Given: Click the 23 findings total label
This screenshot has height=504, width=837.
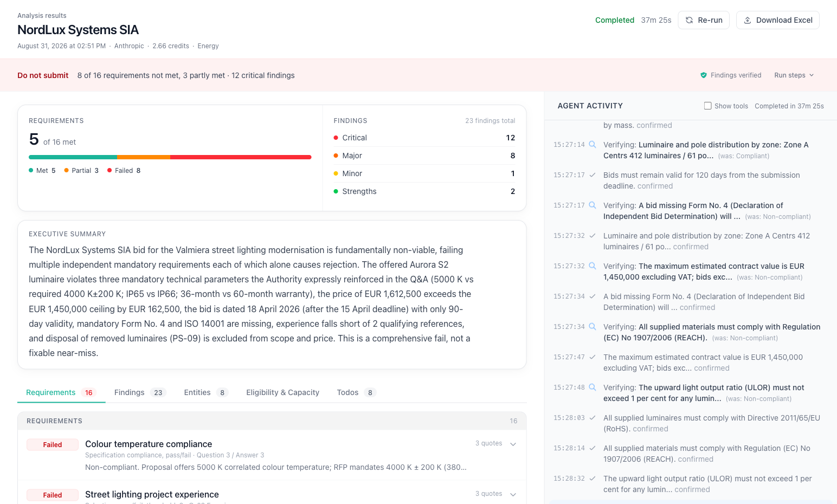Looking at the screenshot, I should pyautogui.click(x=490, y=121).
